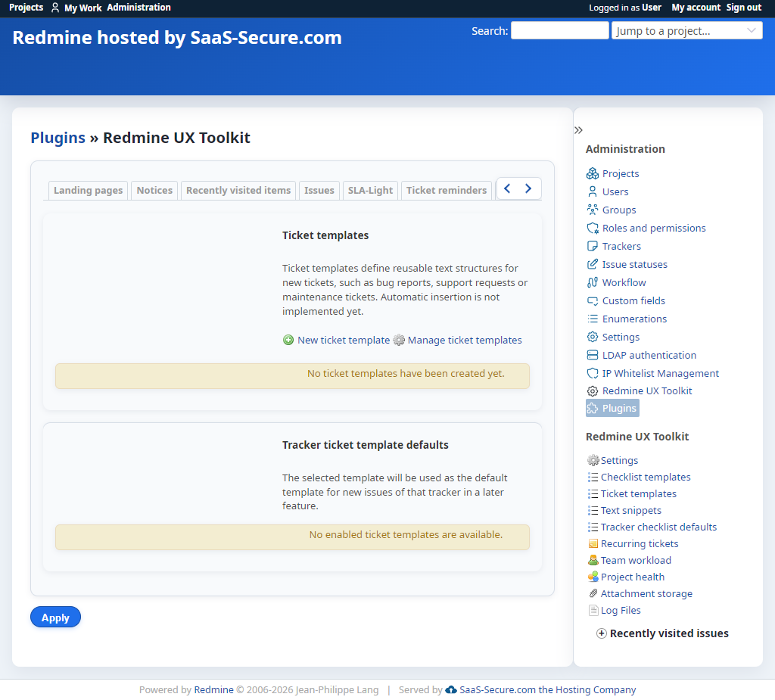
Task: Click the gear icon beside UX Toolkit Settings
Action: (593, 460)
